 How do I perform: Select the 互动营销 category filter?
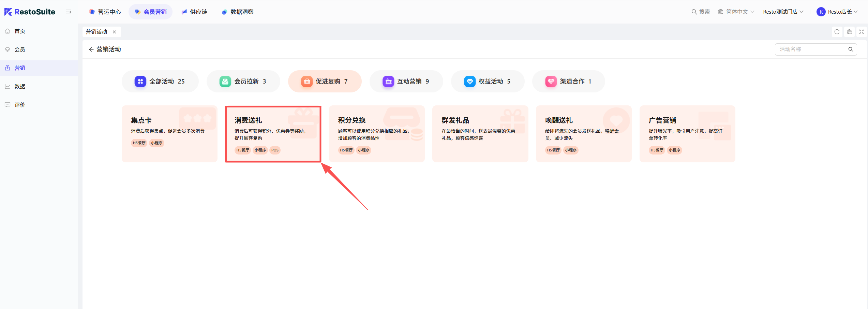406,82
